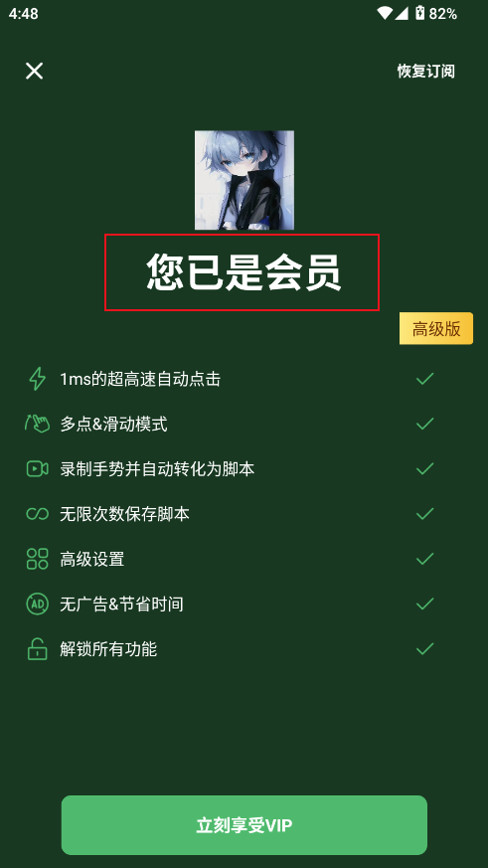Tap the 您已是会员 heading
This screenshot has height=868, width=488.
point(244,272)
